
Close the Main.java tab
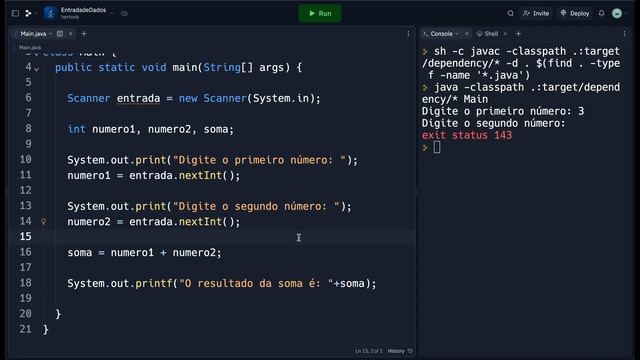(70, 34)
